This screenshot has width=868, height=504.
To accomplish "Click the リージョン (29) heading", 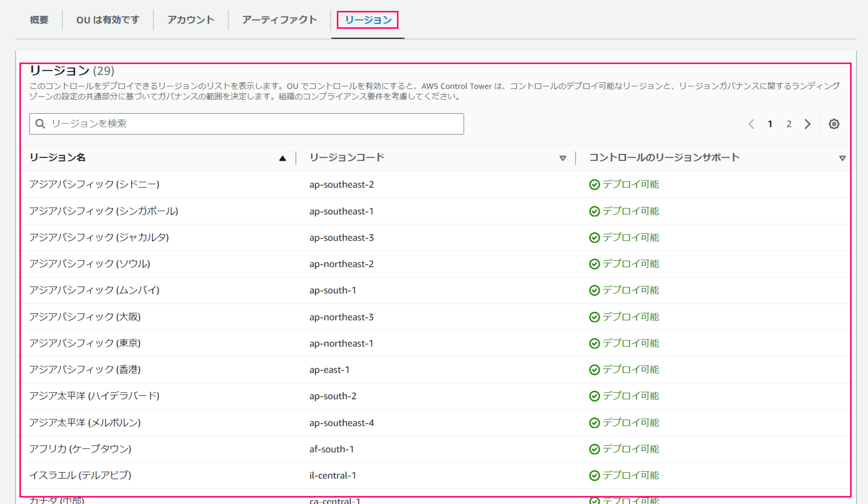I will (x=72, y=71).
